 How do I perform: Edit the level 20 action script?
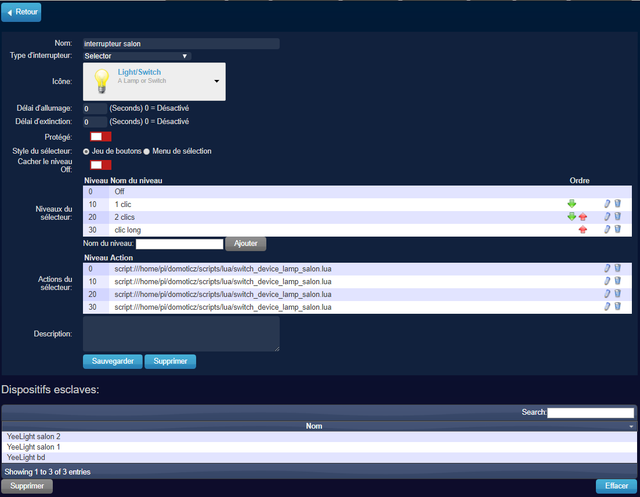[x=607, y=294]
